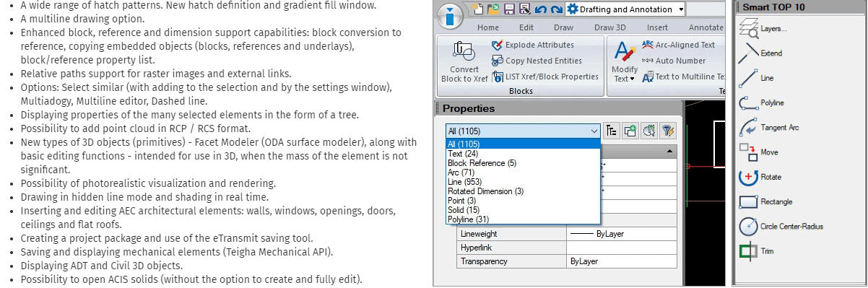This screenshot has height=288, width=868.
Task: Click the empty Hyperlink value field
Action: pos(622,248)
